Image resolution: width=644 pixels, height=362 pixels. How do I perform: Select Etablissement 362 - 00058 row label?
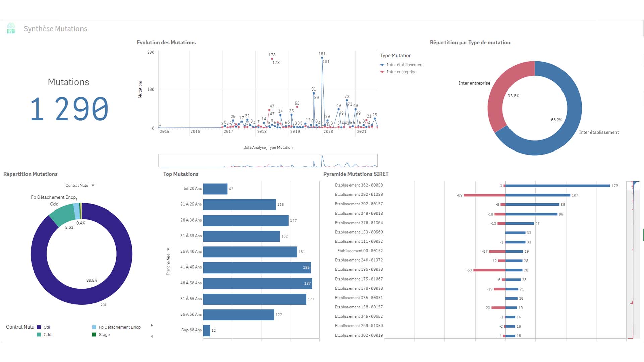(x=359, y=185)
